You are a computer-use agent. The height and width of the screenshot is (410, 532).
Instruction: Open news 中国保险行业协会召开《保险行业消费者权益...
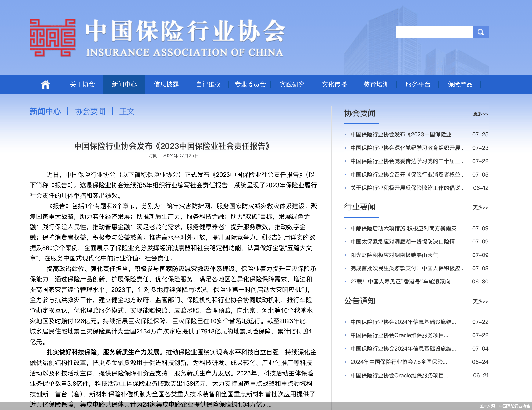(x=407, y=175)
